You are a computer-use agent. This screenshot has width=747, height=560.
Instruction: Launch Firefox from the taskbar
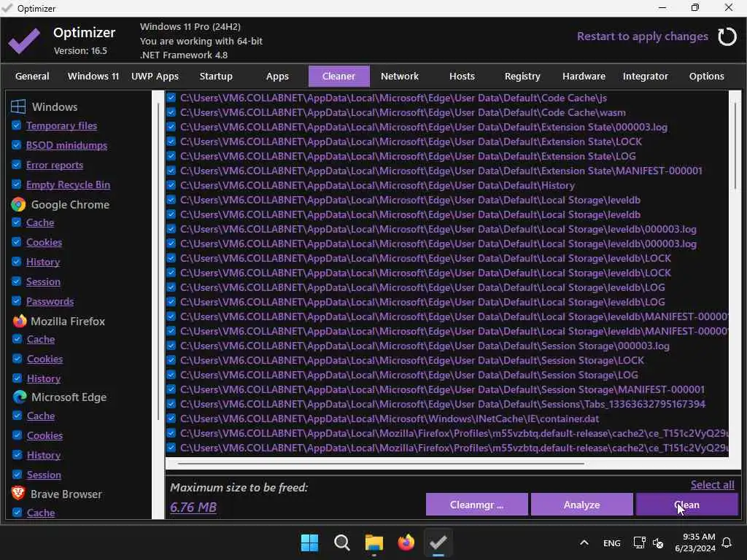pyautogui.click(x=406, y=542)
